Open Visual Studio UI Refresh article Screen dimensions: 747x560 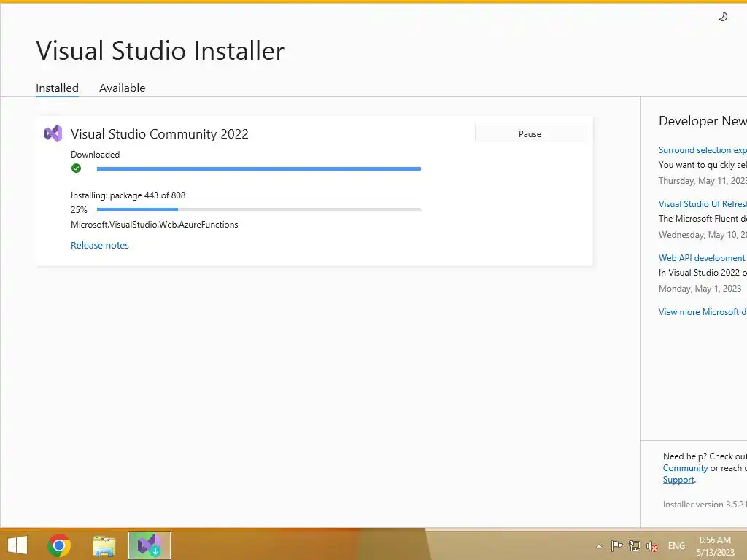(x=703, y=204)
